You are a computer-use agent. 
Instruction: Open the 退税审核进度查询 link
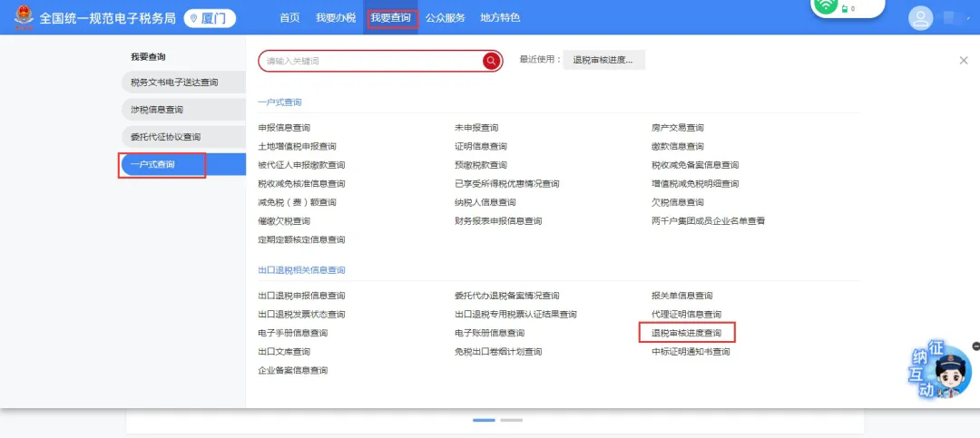(x=686, y=333)
